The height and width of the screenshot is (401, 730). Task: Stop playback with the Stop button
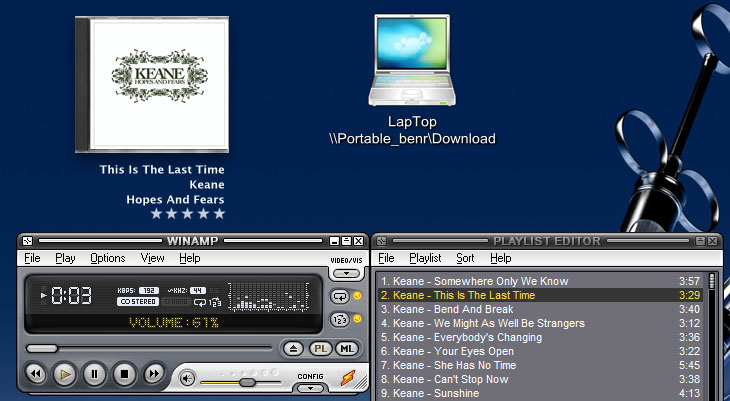pos(124,374)
